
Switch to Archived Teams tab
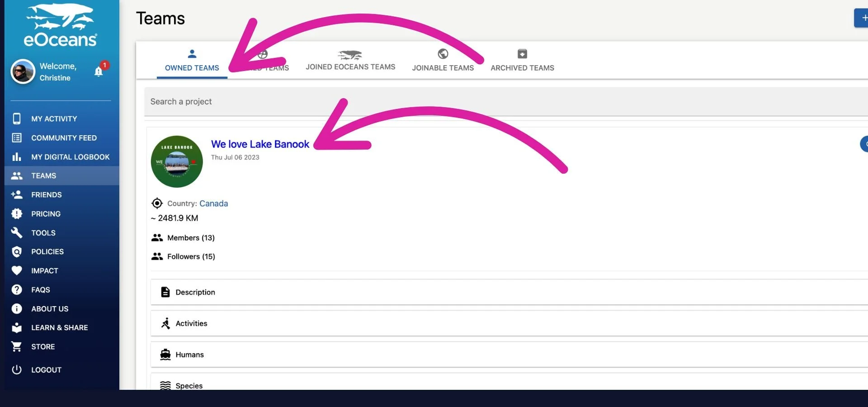(x=522, y=61)
